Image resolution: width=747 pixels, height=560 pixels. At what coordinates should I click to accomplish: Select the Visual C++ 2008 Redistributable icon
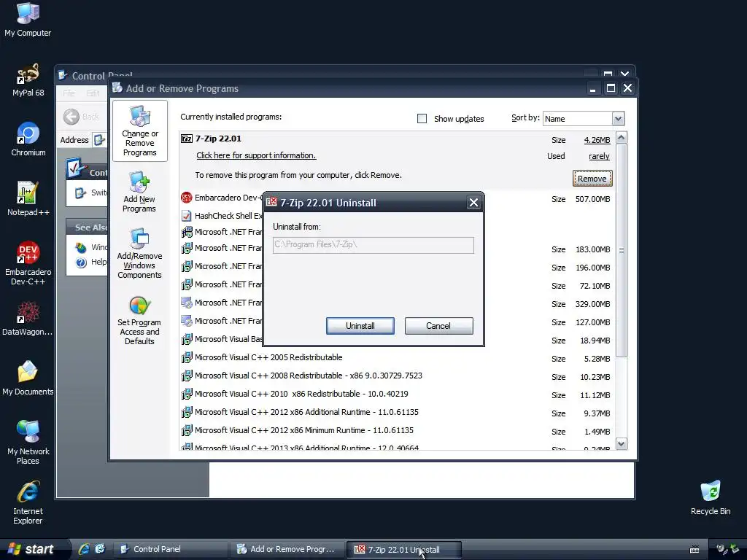tap(186, 376)
